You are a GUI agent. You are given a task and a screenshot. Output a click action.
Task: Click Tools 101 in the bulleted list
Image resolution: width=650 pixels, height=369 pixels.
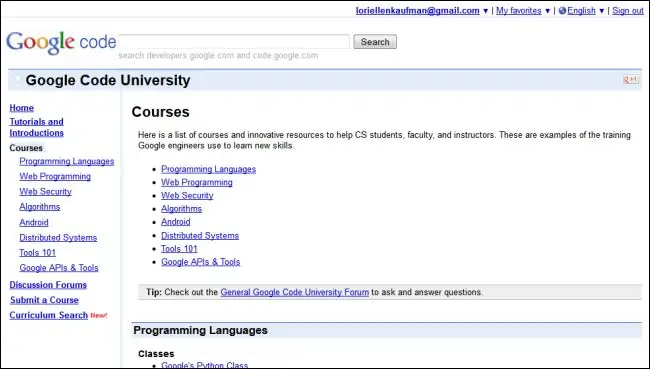[179, 249]
